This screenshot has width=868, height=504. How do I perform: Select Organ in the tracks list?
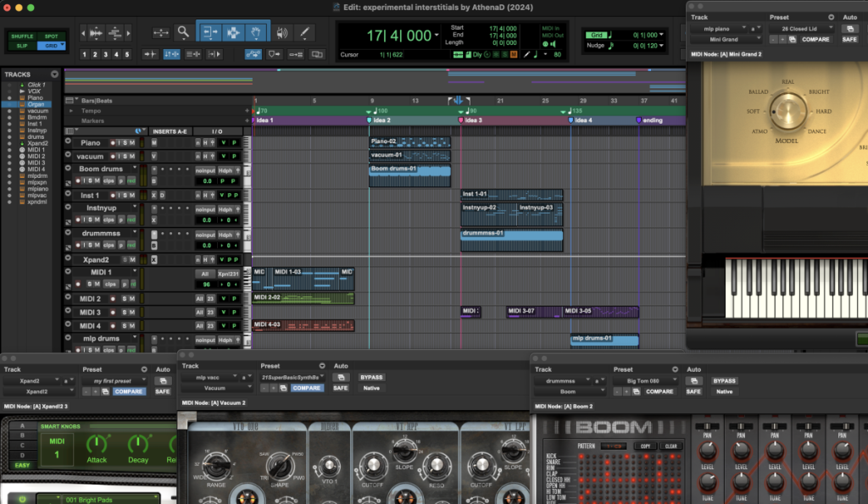coord(36,104)
